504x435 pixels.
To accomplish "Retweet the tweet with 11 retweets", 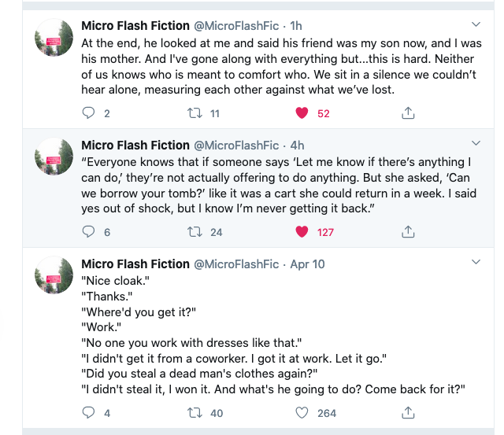I will 195,113.
